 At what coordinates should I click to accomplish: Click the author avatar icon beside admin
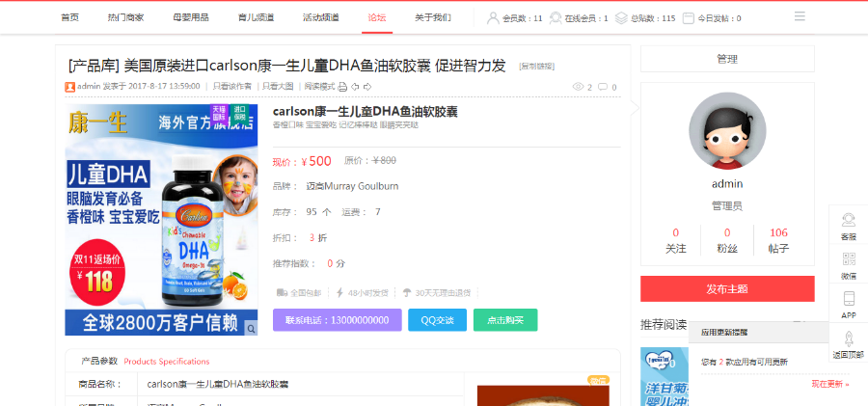[x=70, y=87]
